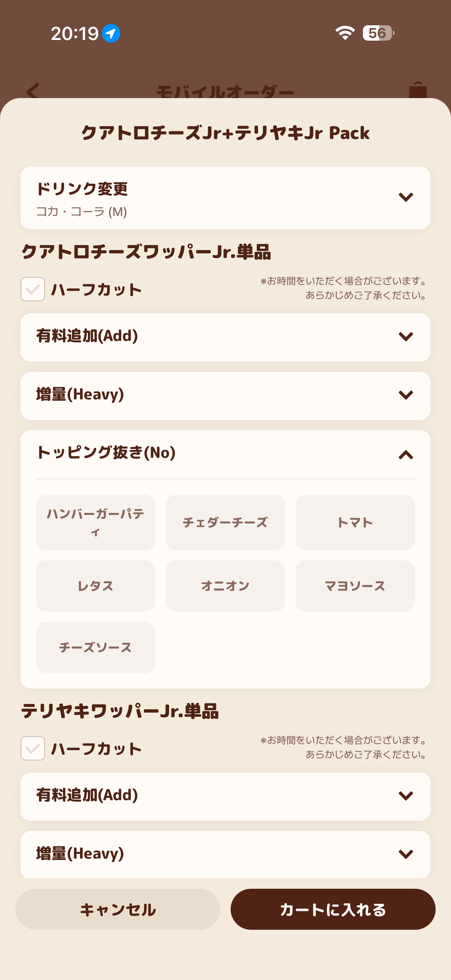Image resolution: width=451 pixels, height=980 pixels.
Task: Select チェダーチーズ topping removal
Action: click(225, 522)
